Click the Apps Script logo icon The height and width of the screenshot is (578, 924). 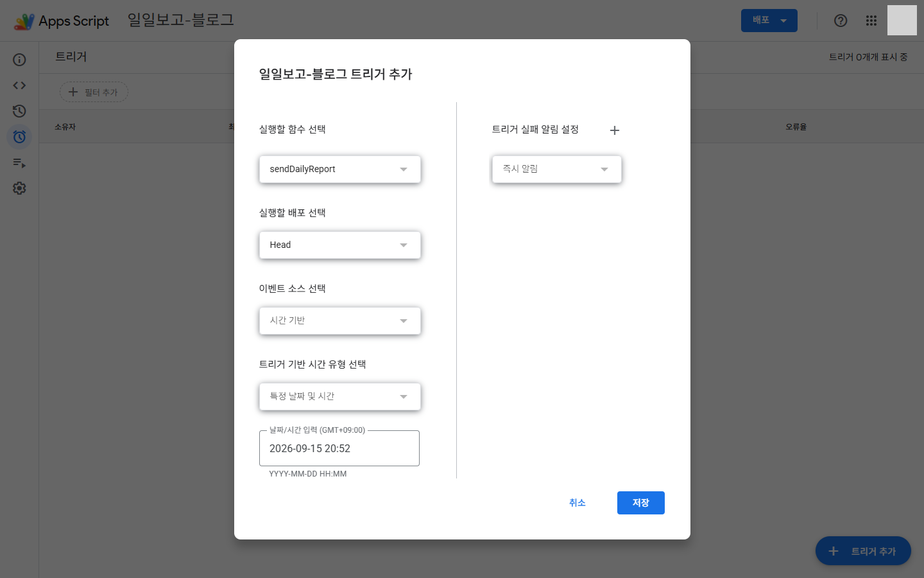coord(24,21)
